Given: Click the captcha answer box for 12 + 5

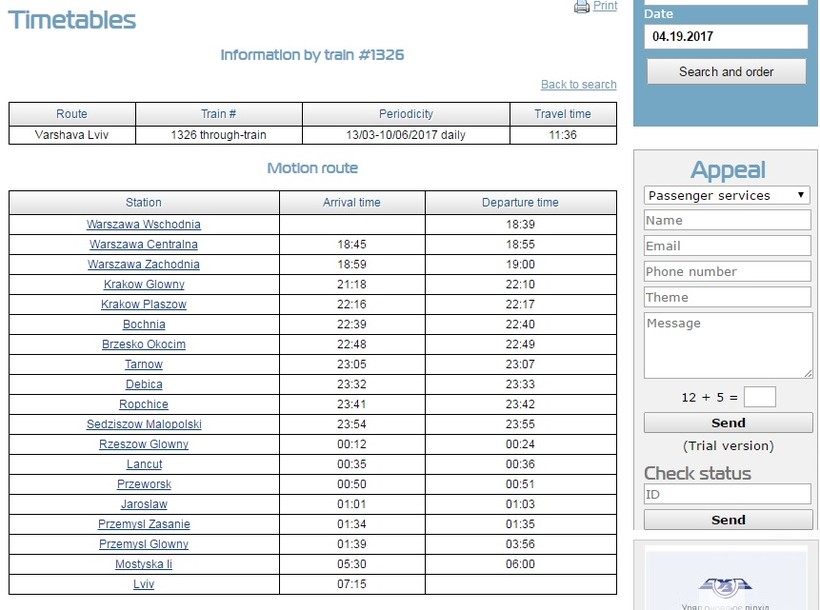Looking at the screenshot, I should [760, 397].
